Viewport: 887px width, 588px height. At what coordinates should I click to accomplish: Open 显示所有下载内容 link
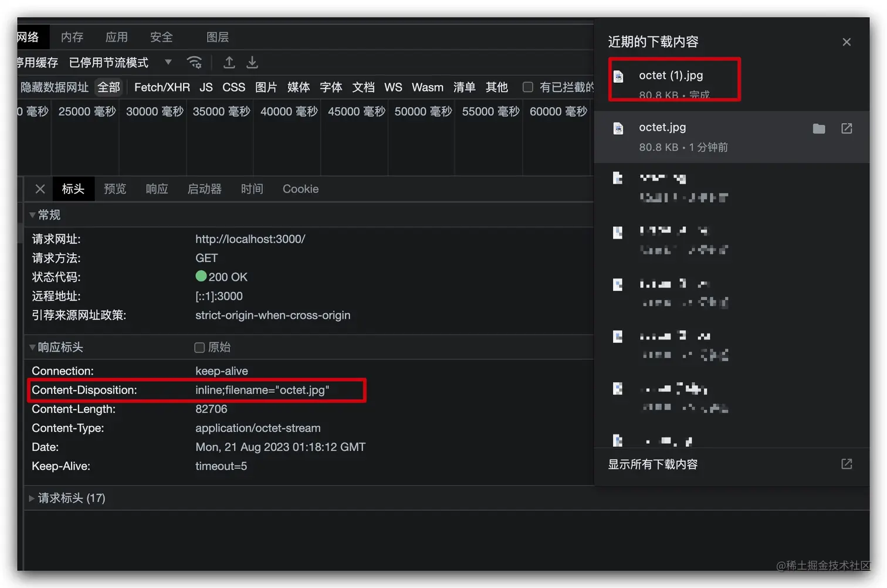coord(653,464)
